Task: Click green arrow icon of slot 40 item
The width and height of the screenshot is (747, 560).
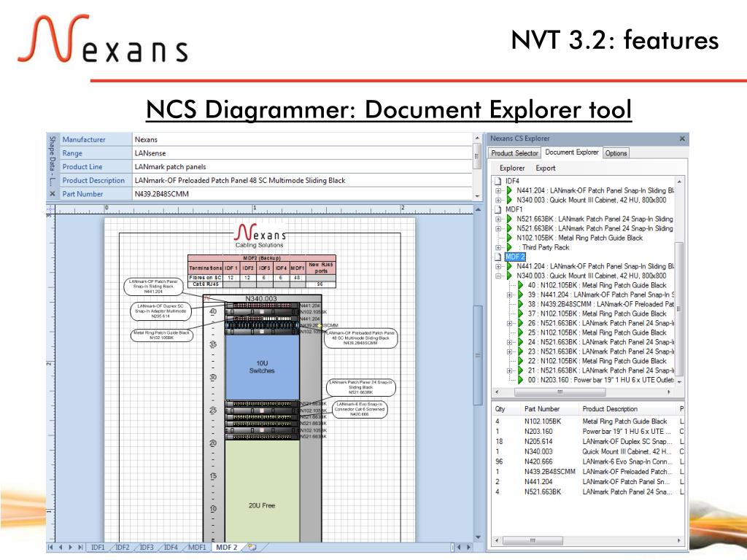Action: (521, 285)
